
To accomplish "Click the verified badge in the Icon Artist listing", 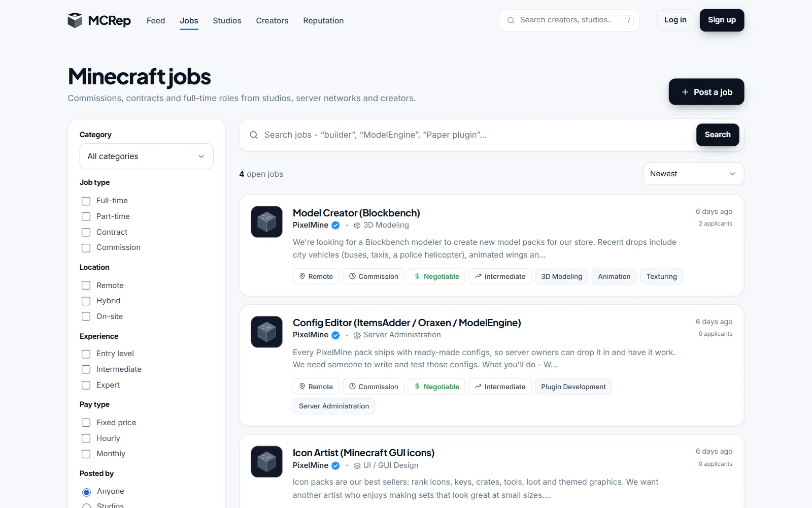I will 335,465.
